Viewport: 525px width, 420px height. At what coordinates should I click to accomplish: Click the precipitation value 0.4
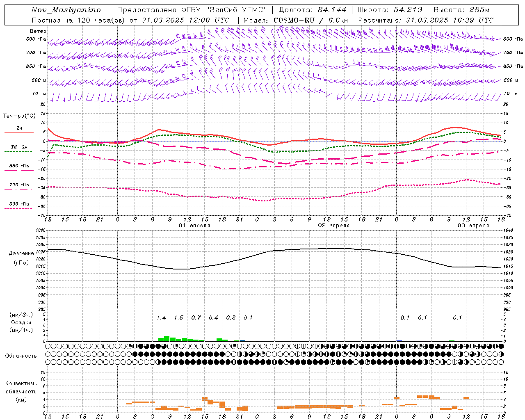pyautogui.click(x=214, y=318)
